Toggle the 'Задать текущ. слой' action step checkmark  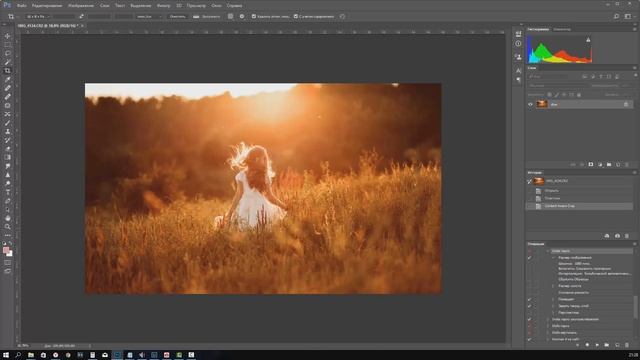pyautogui.click(x=529, y=306)
